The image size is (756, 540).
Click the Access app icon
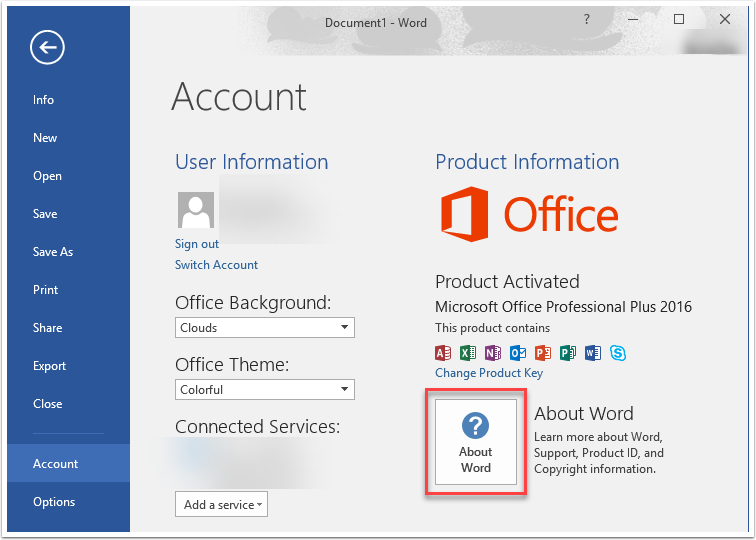click(x=443, y=353)
